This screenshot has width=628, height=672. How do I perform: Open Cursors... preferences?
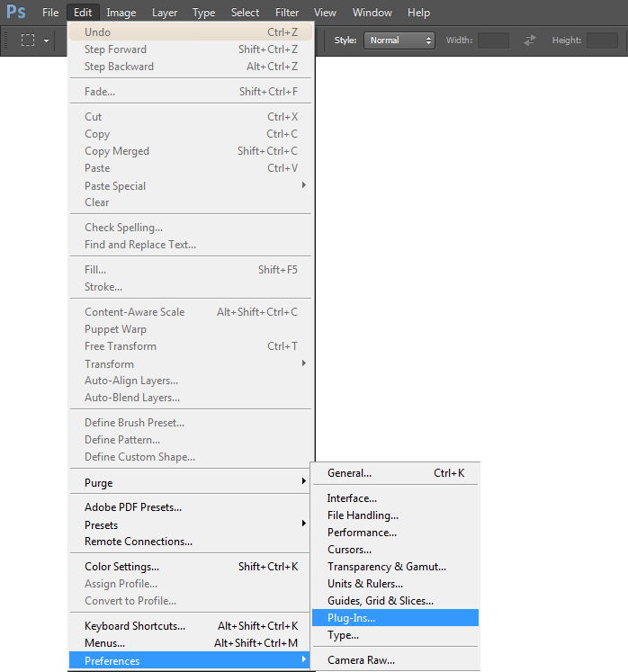point(395,550)
